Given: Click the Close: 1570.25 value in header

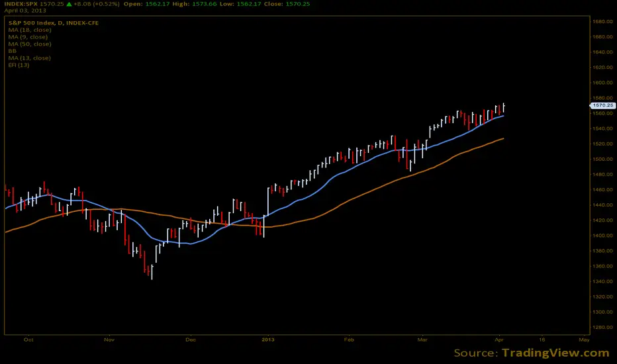Looking at the screenshot, I should 287,4.
